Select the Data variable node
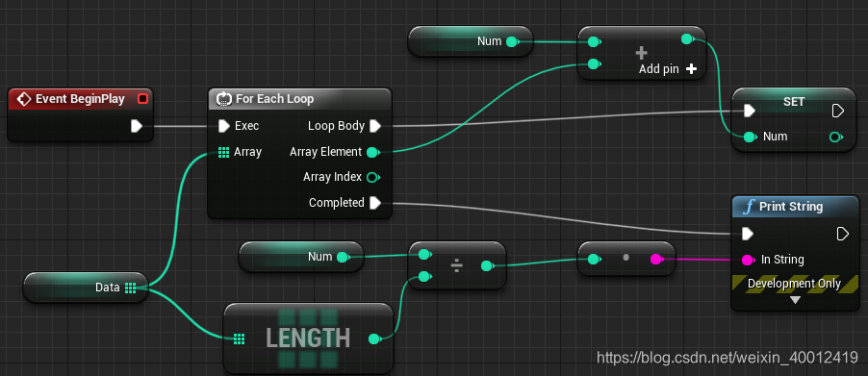The height and width of the screenshot is (376, 868). (86, 288)
